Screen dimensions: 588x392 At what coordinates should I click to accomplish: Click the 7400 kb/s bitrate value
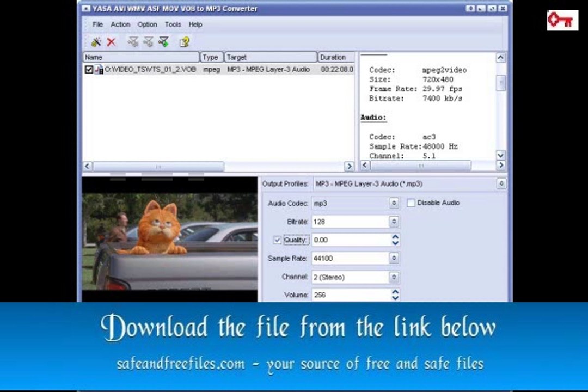click(443, 99)
